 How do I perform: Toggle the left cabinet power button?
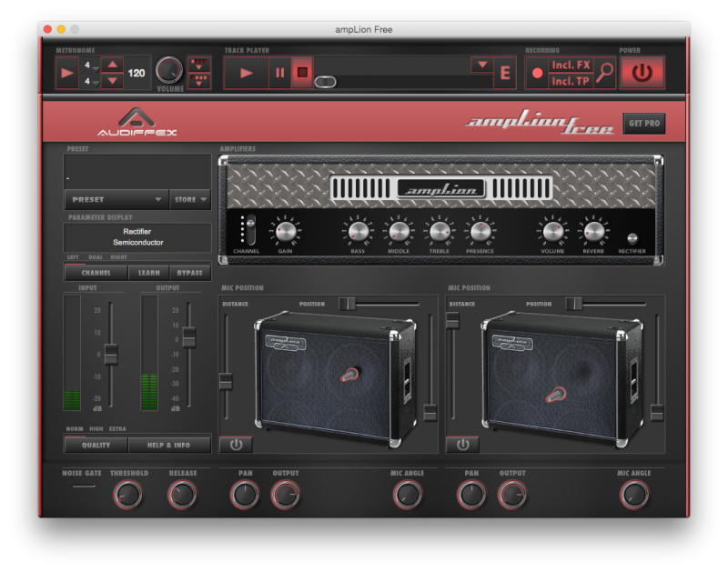click(x=236, y=445)
